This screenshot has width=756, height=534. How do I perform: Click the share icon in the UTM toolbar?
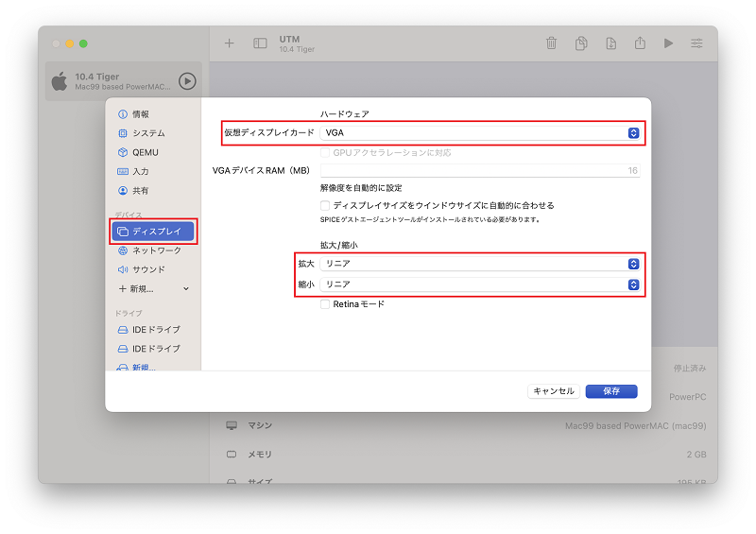point(640,43)
